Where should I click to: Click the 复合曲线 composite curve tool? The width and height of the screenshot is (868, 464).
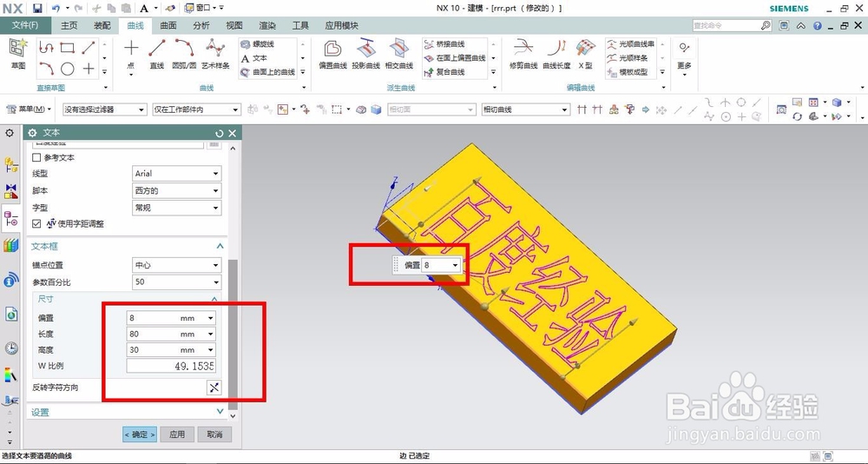click(x=444, y=72)
